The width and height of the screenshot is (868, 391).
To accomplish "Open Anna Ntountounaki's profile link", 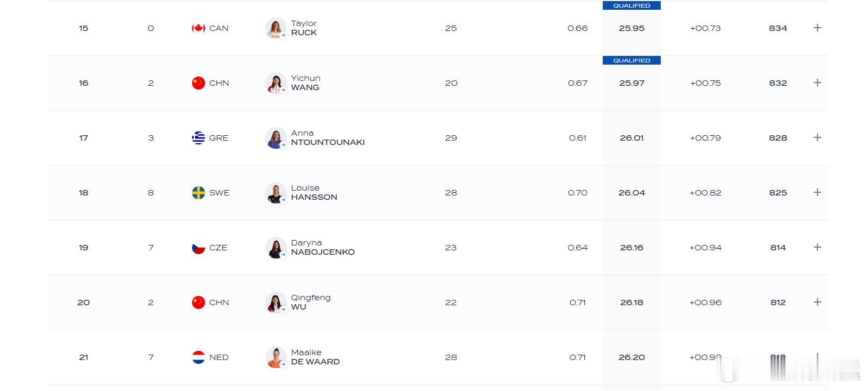I will tap(328, 138).
